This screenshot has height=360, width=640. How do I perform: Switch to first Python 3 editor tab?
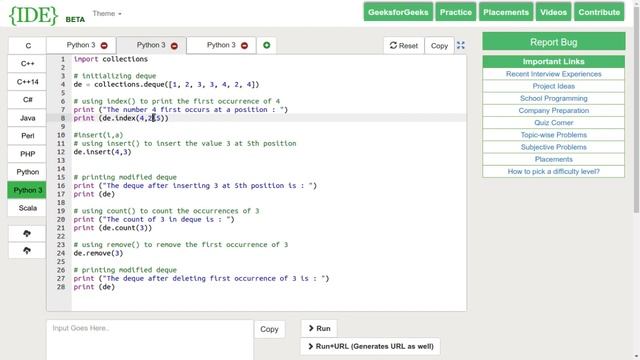pos(81,45)
